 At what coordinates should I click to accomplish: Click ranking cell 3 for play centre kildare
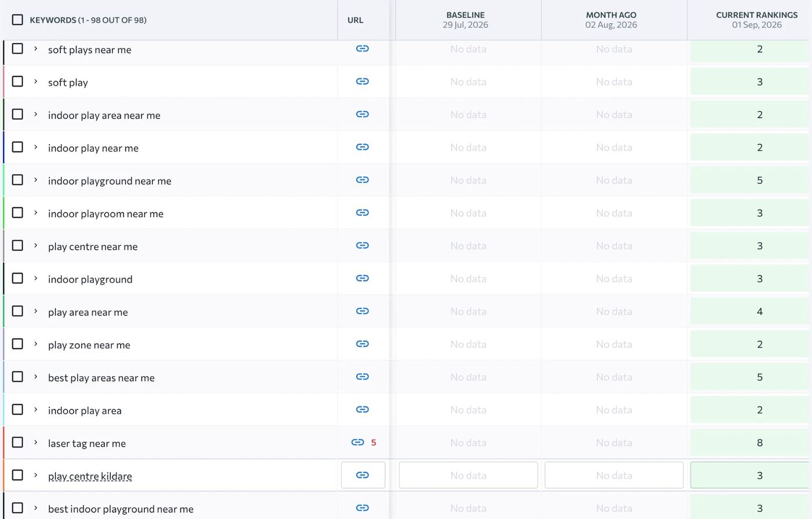(x=751, y=475)
